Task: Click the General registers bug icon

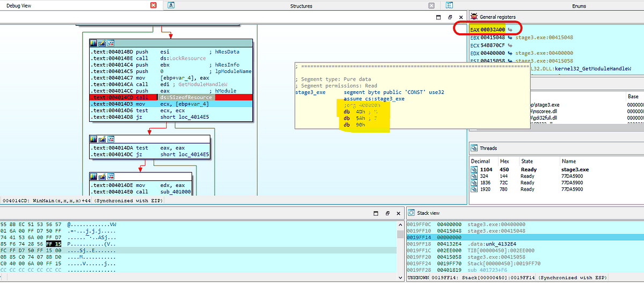Action: point(474,17)
